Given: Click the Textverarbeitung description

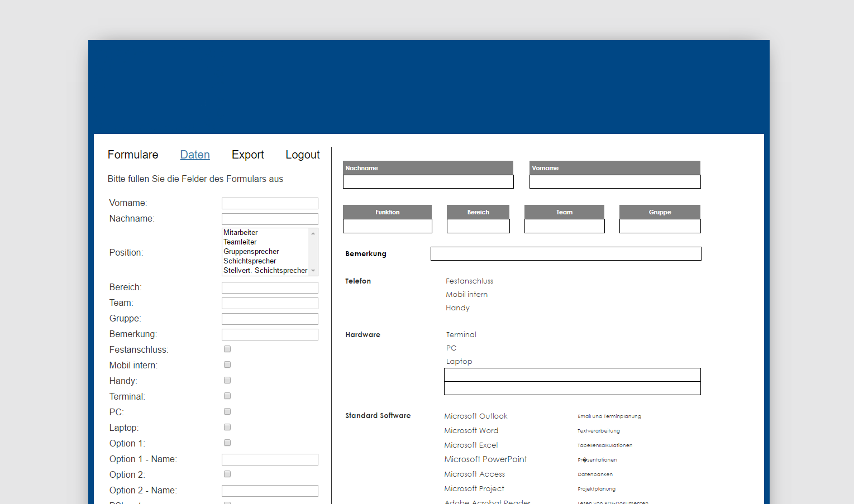Looking at the screenshot, I should tap(599, 431).
